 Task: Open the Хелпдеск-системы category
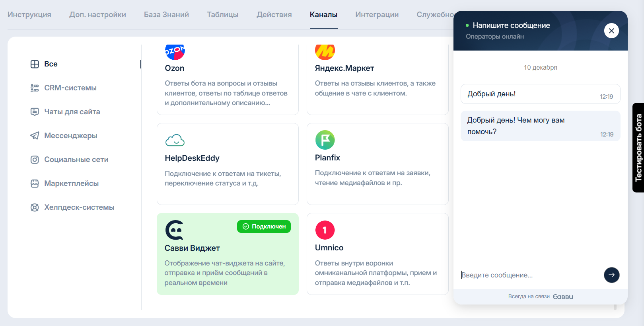79,207
